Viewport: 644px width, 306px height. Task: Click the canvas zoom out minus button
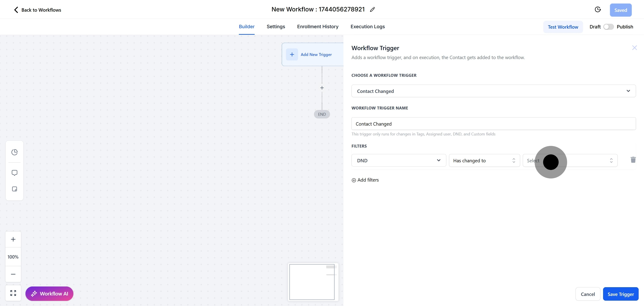[13, 274]
